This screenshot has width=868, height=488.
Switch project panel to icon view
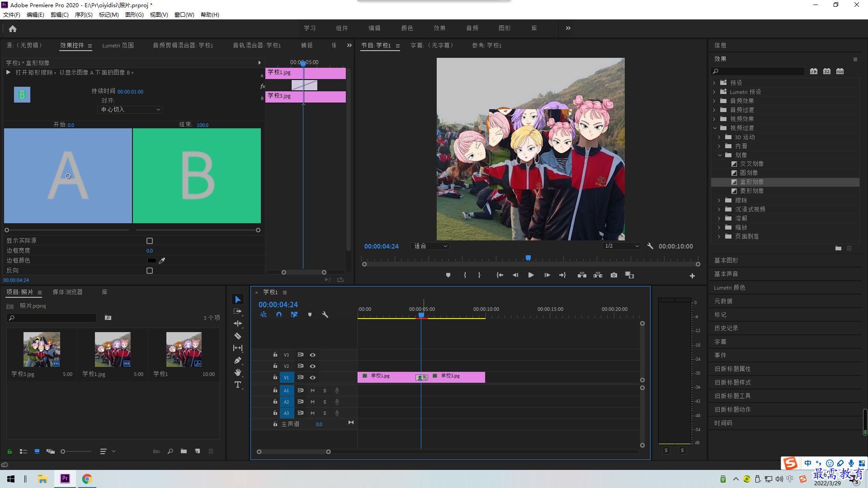(37, 451)
